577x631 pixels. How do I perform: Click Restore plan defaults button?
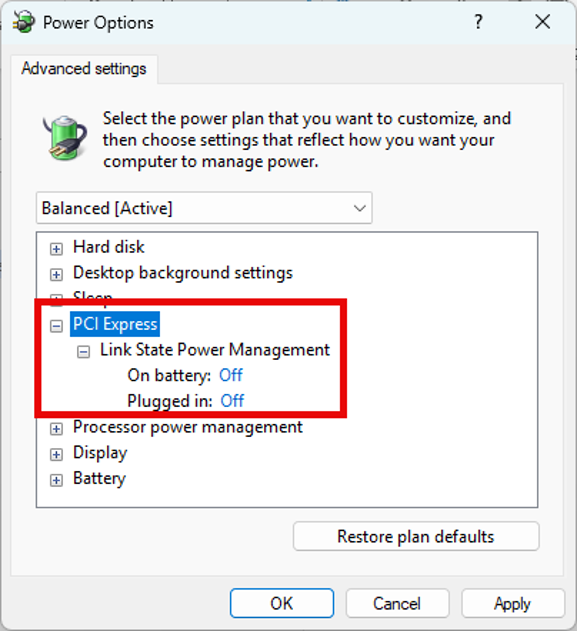[x=416, y=536]
